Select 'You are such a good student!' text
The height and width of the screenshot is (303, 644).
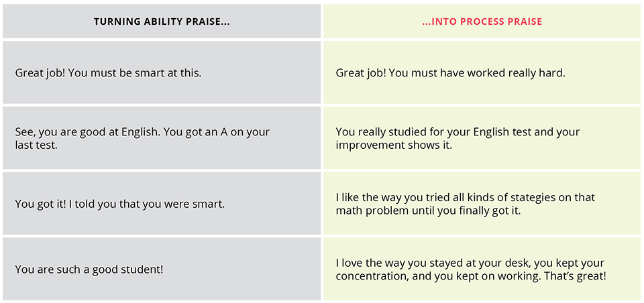coord(89,269)
